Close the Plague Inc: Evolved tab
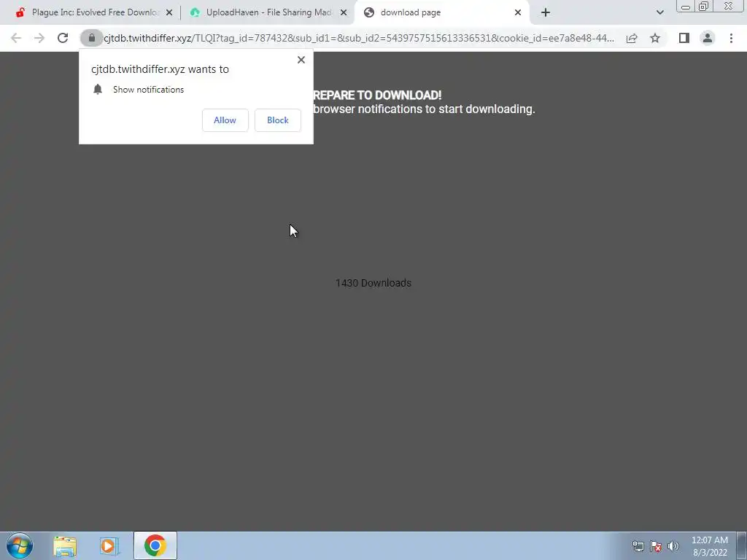The image size is (747, 560). (169, 12)
